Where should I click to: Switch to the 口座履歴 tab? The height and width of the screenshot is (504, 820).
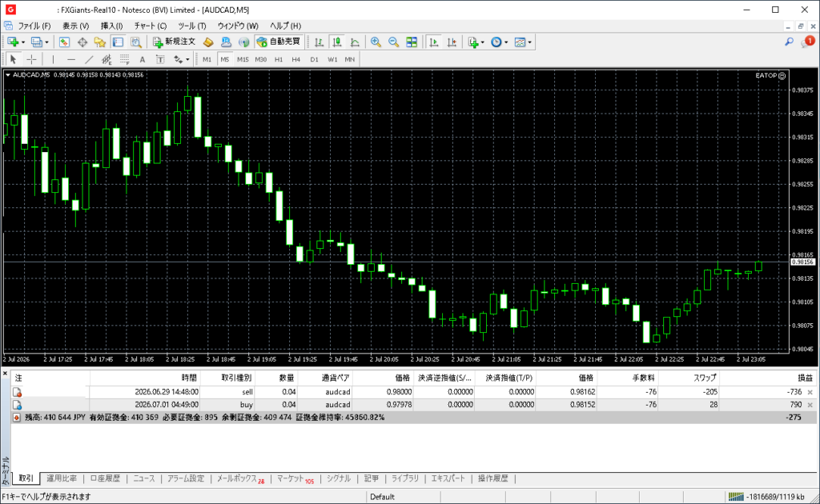pyautogui.click(x=105, y=478)
